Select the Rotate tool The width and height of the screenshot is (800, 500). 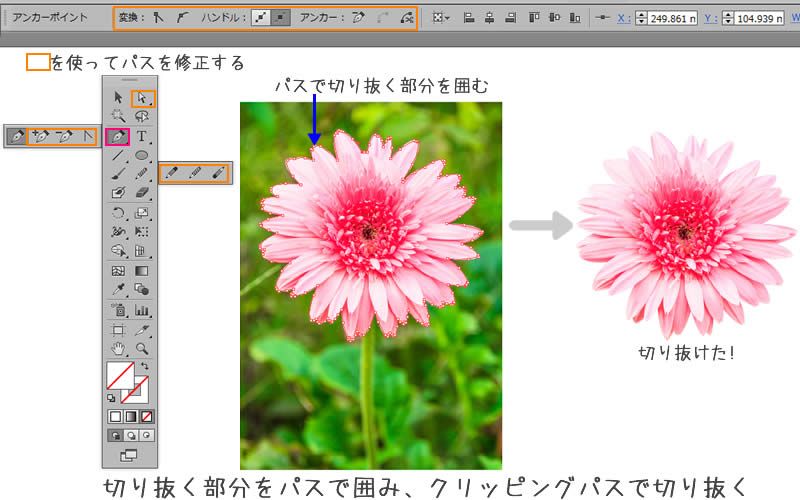click(118, 213)
